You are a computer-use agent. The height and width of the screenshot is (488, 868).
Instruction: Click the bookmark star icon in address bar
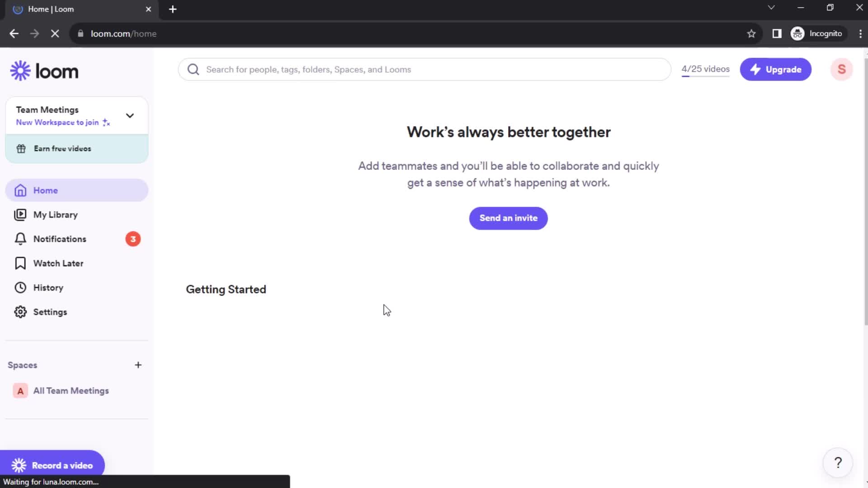[752, 33]
